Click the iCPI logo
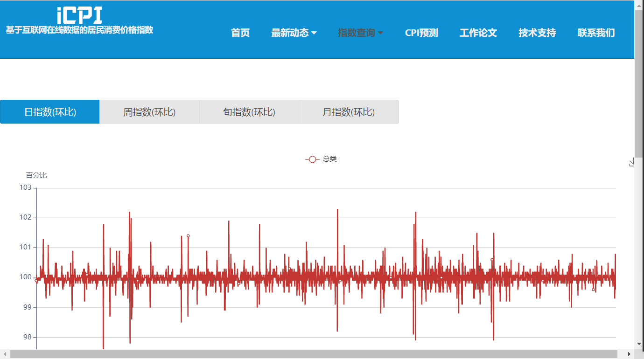The height and width of the screenshot is (359, 644). pos(79,15)
